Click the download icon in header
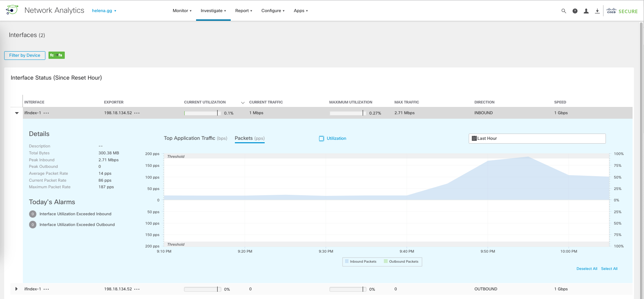Image resolution: width=644 pixels, height=299 pixels. click(x=597, y=11)
